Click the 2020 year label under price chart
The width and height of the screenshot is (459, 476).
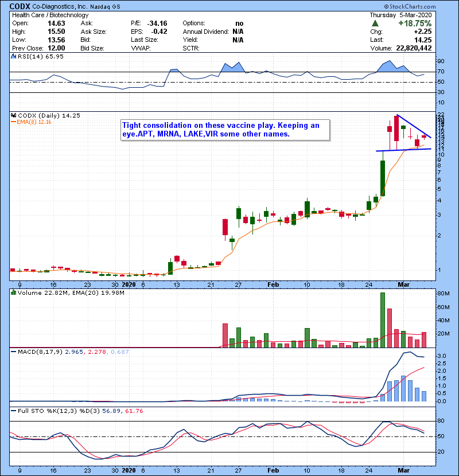pos(129,284)
